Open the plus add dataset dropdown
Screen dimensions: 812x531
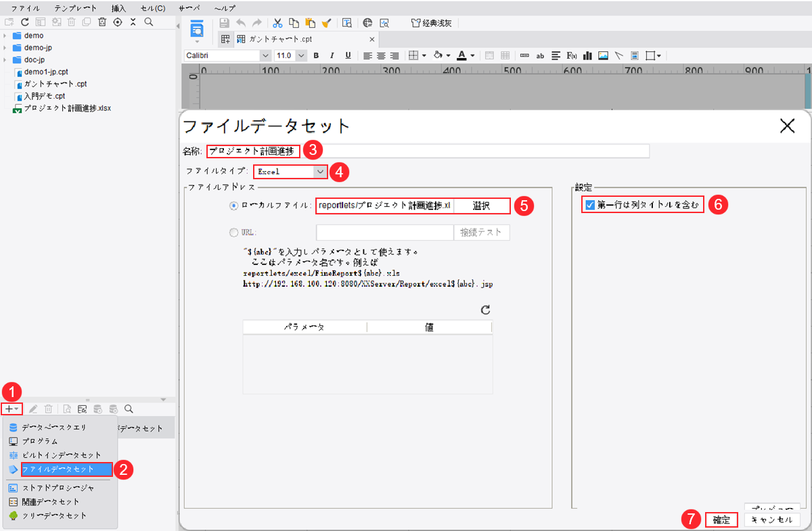click(12, 409)
